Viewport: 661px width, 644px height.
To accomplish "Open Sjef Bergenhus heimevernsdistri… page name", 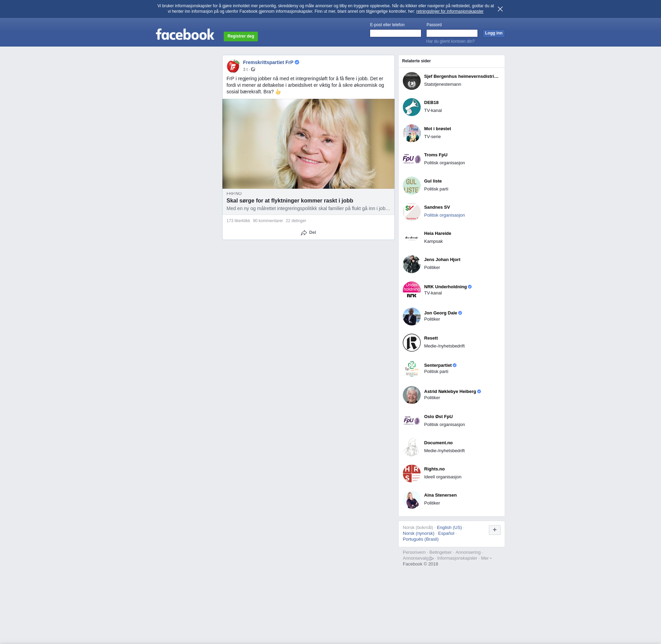I will click(x=461, y=76).
